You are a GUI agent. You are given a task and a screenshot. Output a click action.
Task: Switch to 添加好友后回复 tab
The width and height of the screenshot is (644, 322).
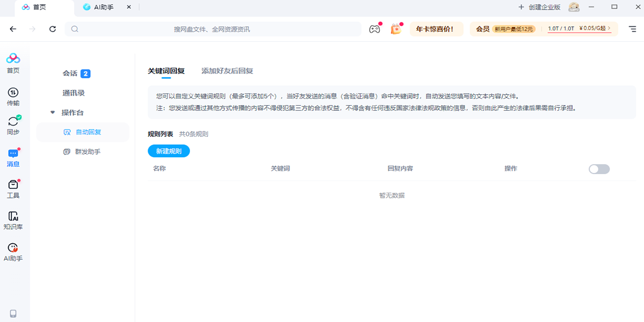click(x=227, y=71)
